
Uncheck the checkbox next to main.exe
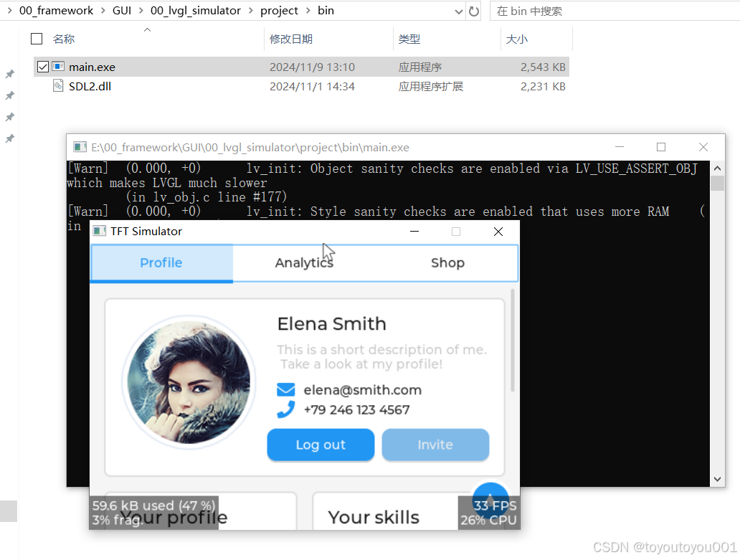point(42,66)
